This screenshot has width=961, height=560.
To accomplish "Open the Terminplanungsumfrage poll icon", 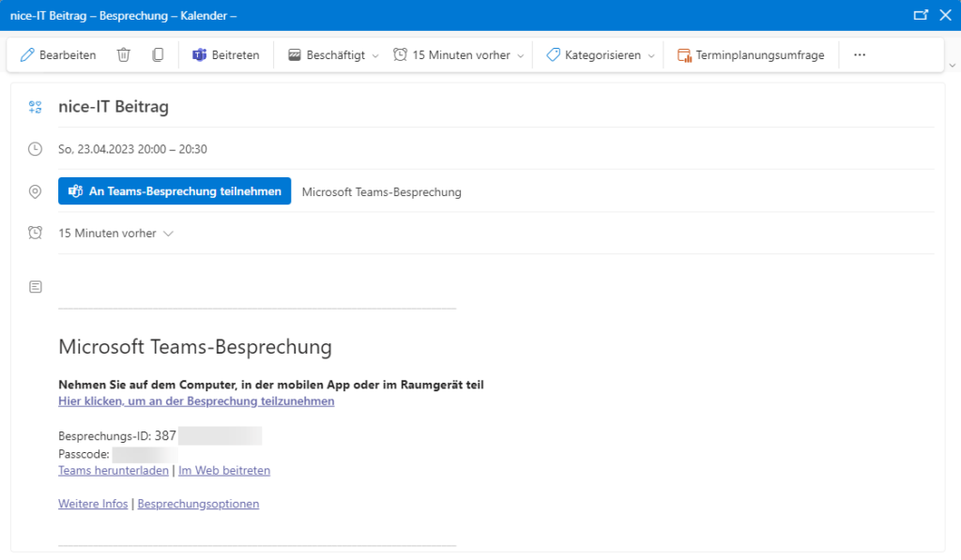I will click(x=684, y=55).
